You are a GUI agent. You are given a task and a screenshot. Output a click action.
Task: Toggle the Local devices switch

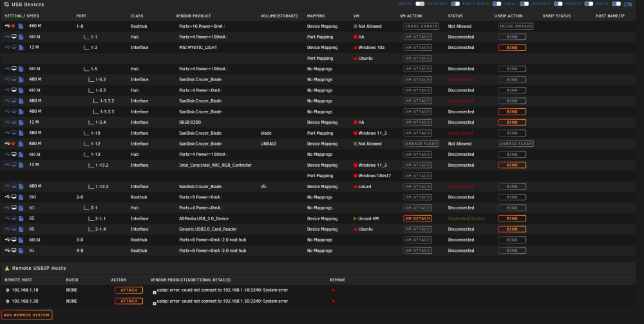pos(524,4)
